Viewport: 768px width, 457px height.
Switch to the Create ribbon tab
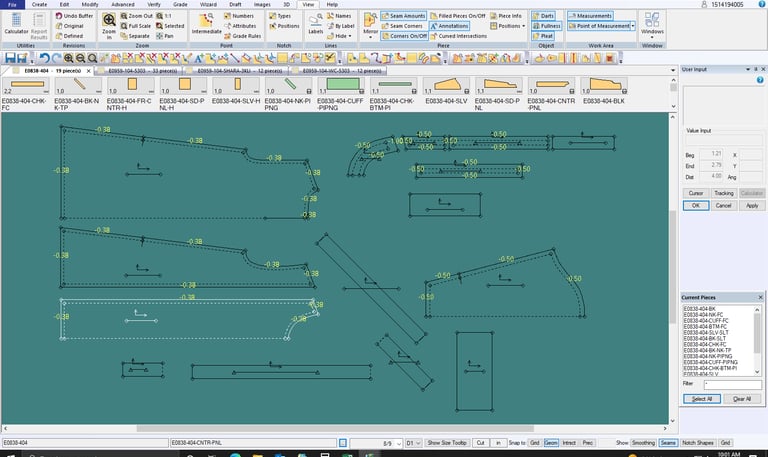tap(39, 4)
